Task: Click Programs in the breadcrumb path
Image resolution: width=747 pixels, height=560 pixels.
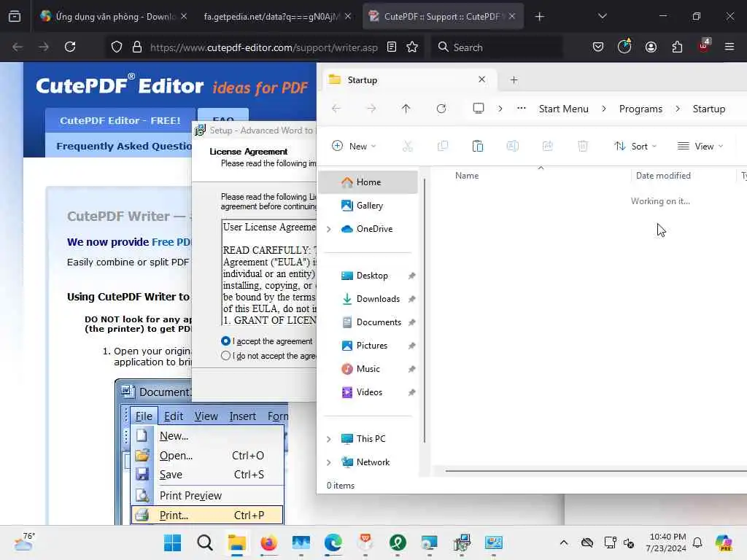Action: pos(640,109)
